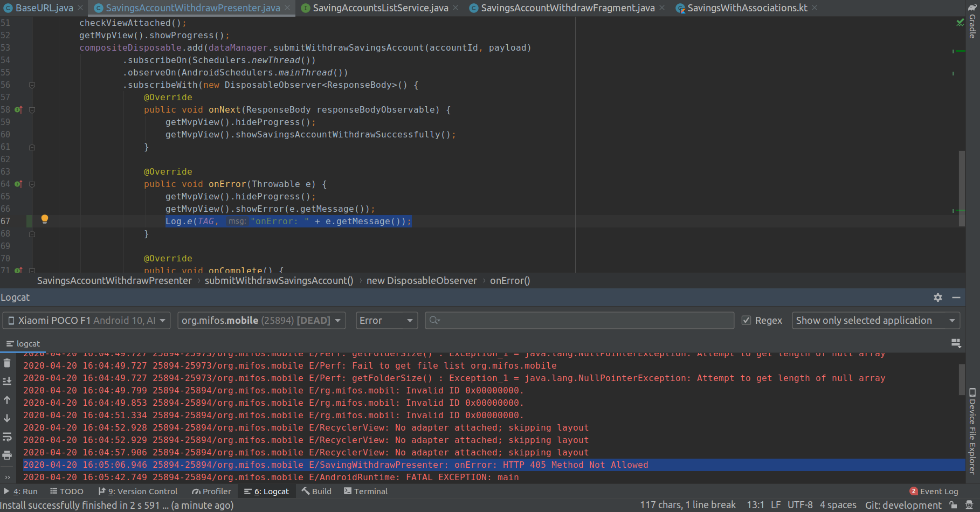Toggle fold end marker on line 61
The height and width of the screenshot is (512, 980).
32,147
